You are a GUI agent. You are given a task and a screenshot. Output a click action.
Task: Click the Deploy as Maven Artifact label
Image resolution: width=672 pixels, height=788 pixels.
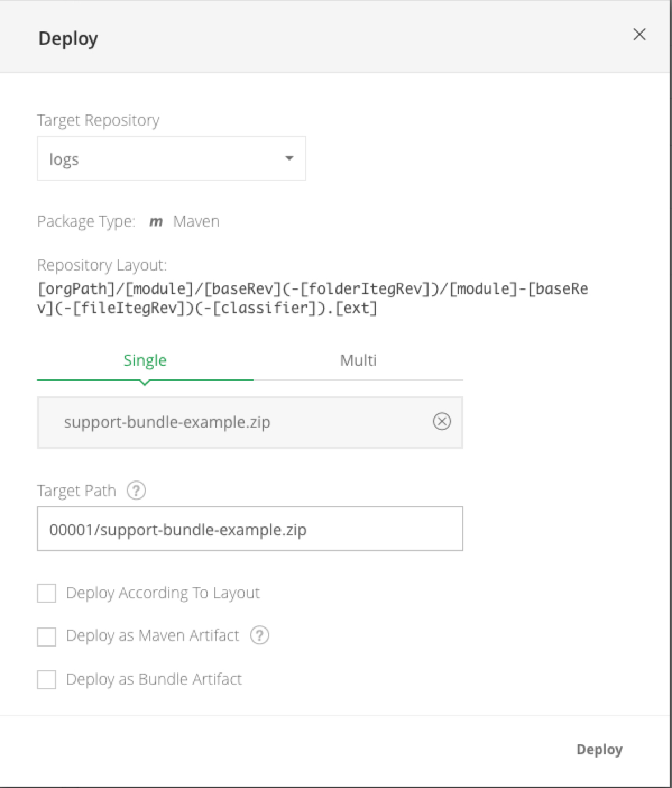(x=152, y=636)
